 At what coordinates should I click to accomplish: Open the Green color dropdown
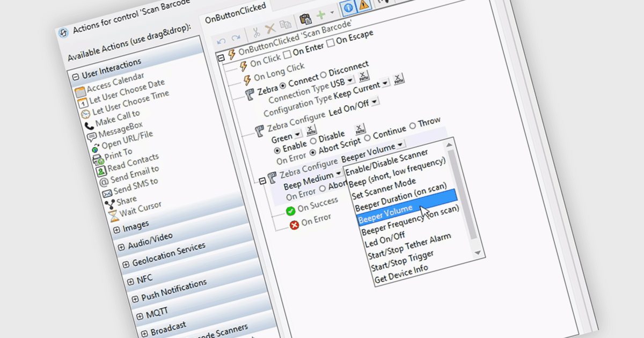(298, 134)
